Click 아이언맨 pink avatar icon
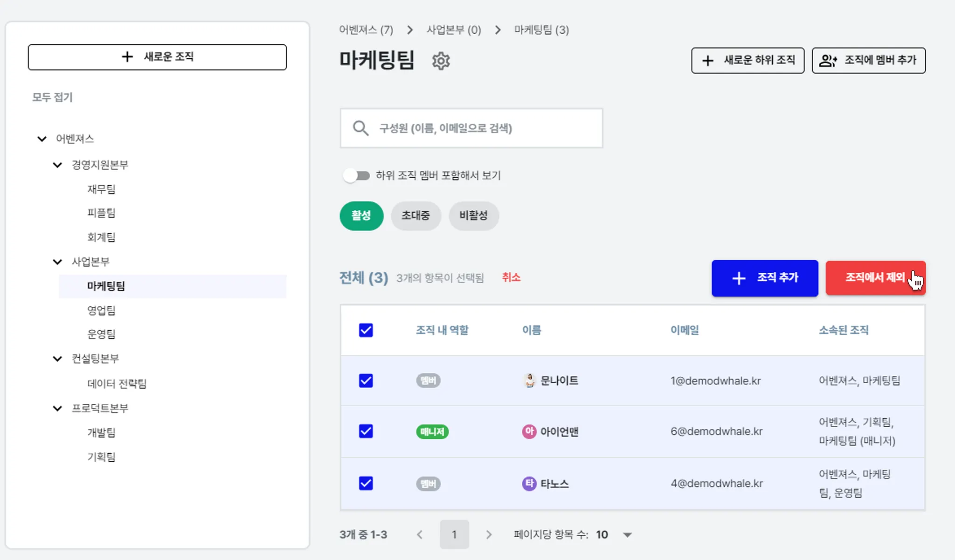Viewport: 955px width, 560px height. (529, 431)
